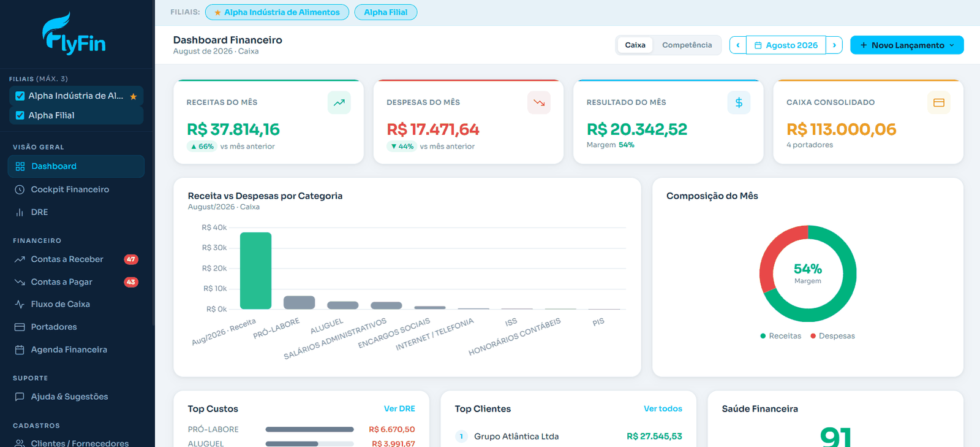Open the Agosto 2026 month picker
The width and height of the screenshot is (980, 447).
click(x=786, y=45)
